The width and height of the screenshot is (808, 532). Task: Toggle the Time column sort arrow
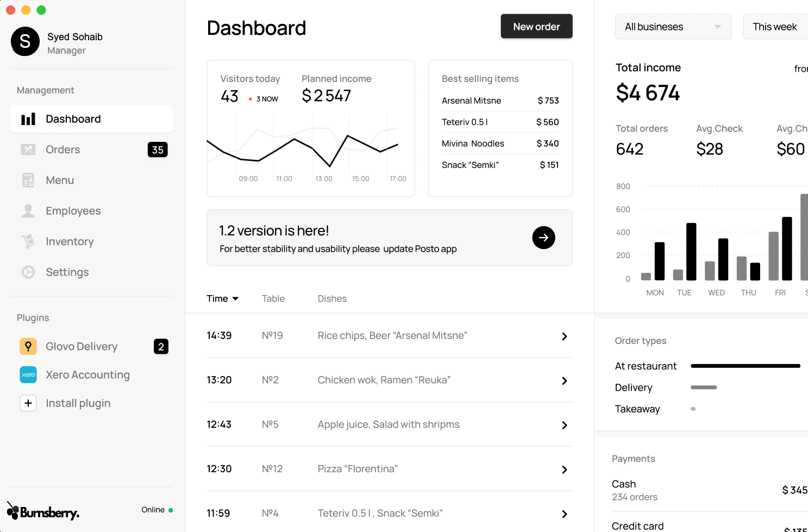(235, 299)
